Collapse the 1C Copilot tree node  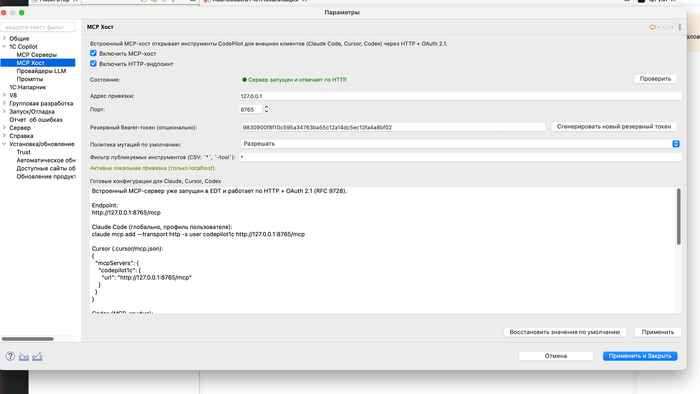pos(4,46)
